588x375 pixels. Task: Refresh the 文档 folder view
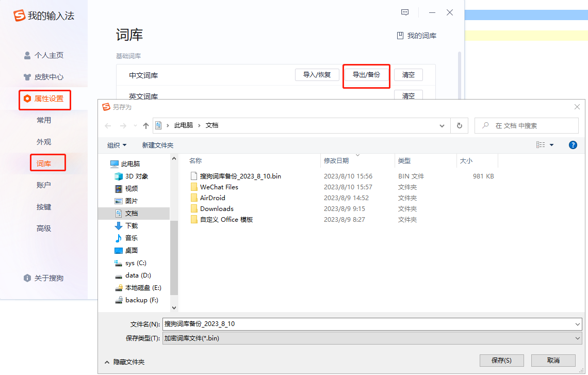(459, 125)
